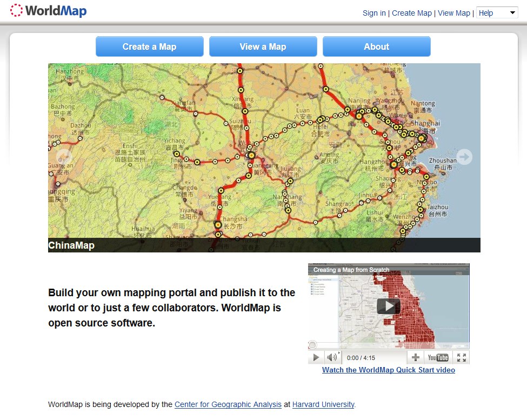Advance to the next carousel slide

pyautogui.click(x=464, y=157)
